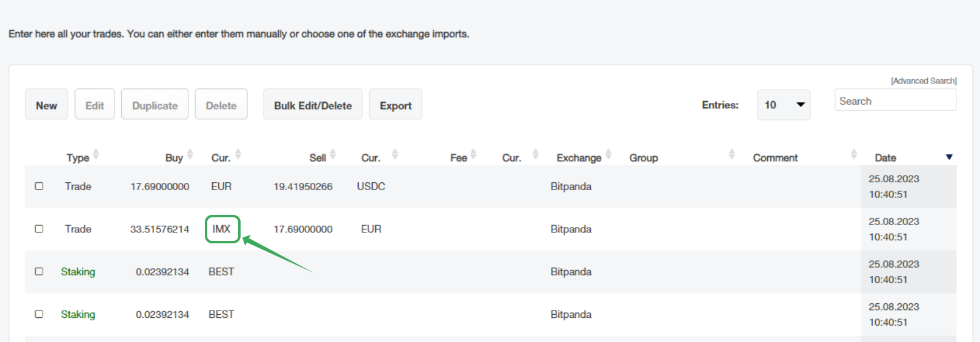
Task: Tick the first Staking BEST row checkbox
Action: [x=39, y=272]
